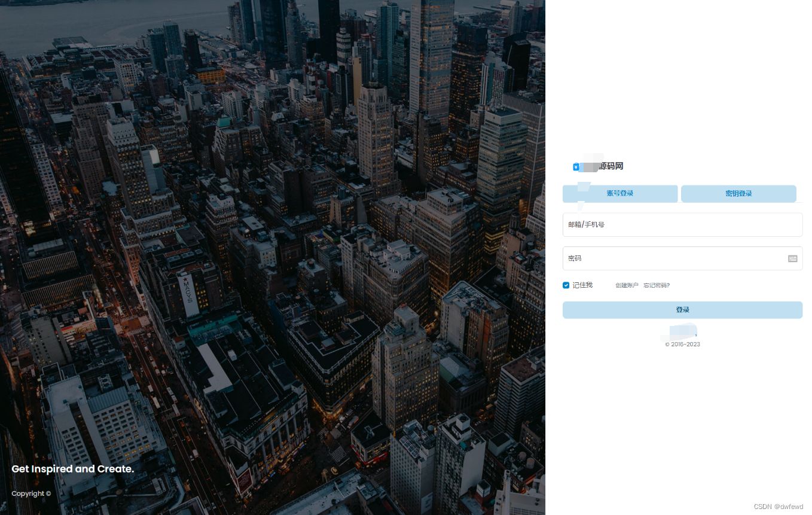Switch to the 密钥登录 key login tab
This screenshot has height=515, width=812.
click(x=738, y=193)
